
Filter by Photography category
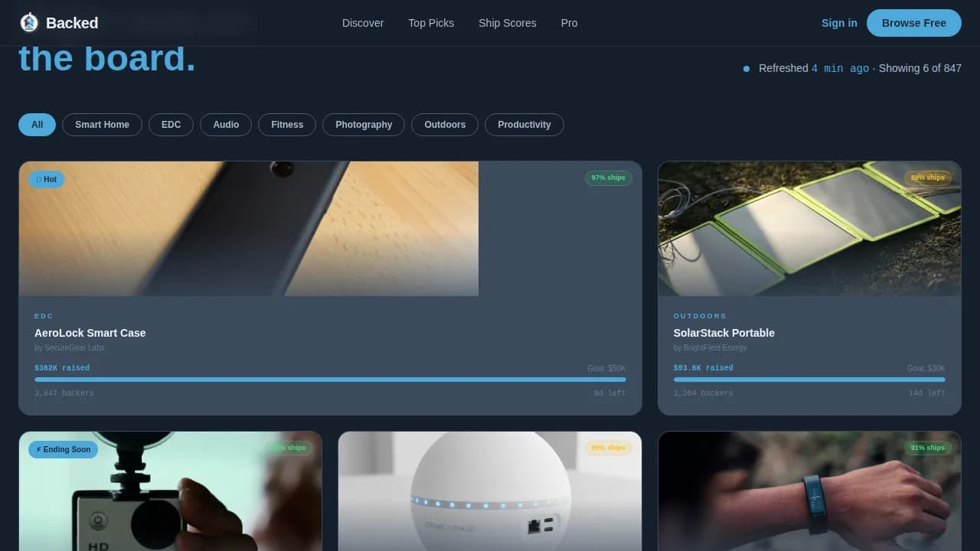[364, 125]
